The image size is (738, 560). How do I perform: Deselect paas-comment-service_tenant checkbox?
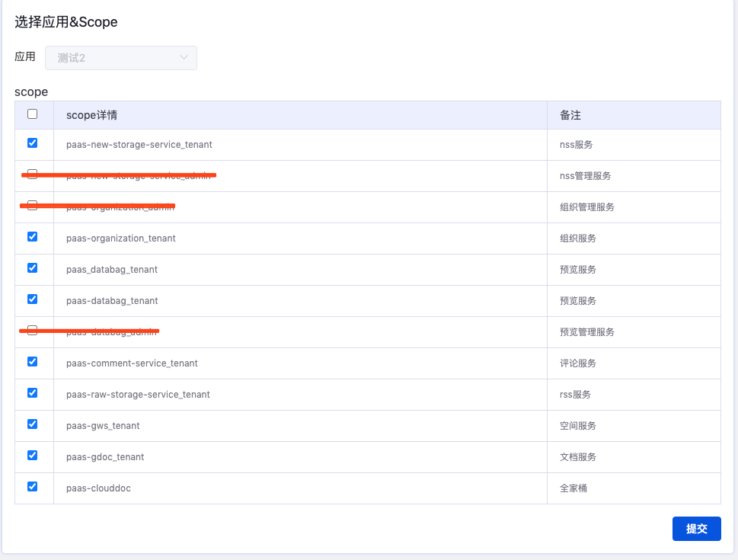[33, 361]
